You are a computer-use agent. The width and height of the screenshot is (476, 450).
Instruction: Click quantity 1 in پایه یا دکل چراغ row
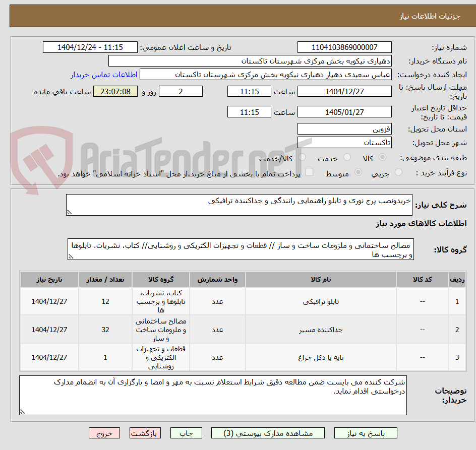pos(105,357)
